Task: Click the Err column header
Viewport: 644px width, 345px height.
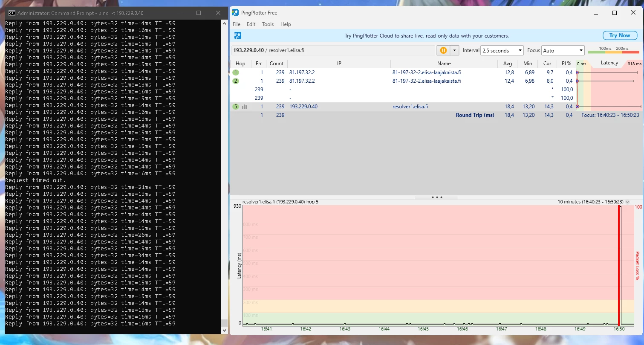Action: point(259,64)
